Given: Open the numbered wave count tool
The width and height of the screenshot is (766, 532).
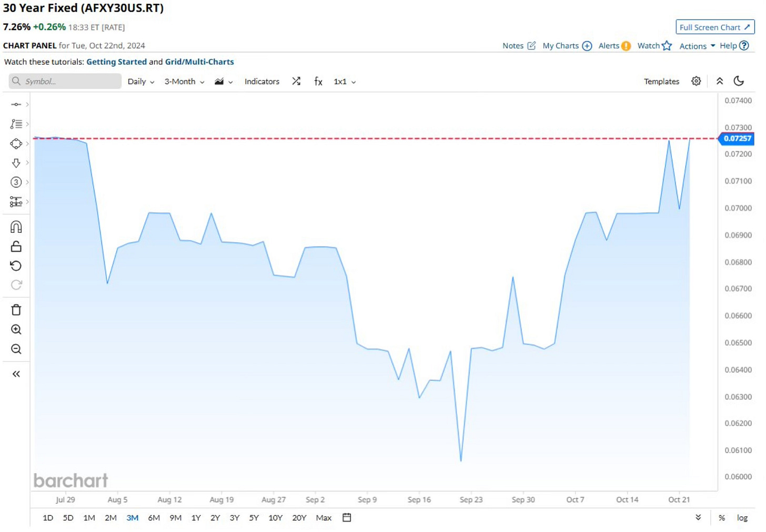Looking at the screenshot, I should (x=16, y=182).
